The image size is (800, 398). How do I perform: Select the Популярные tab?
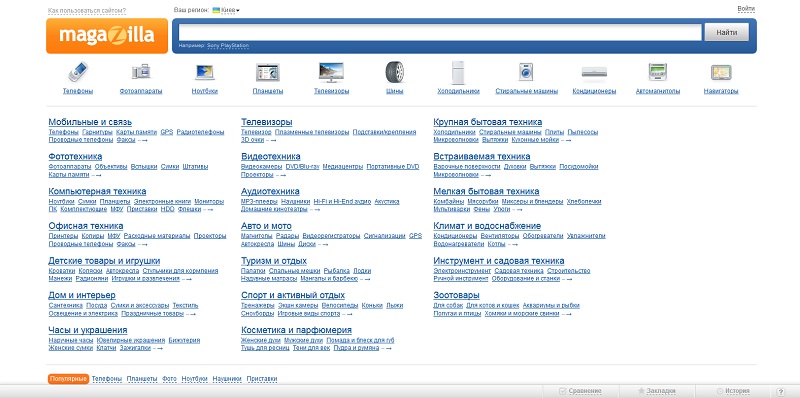coord(68,379)
